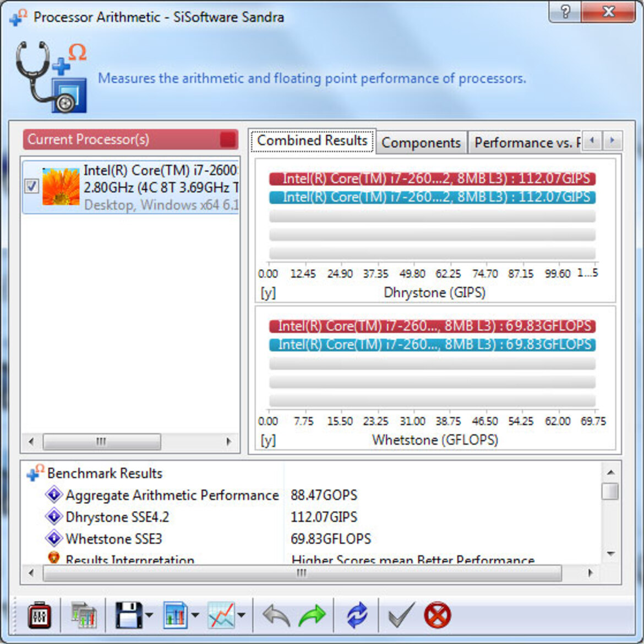Click the red cancel X icon
This screenshot has width=644, height=644.
tap(438, 615)
